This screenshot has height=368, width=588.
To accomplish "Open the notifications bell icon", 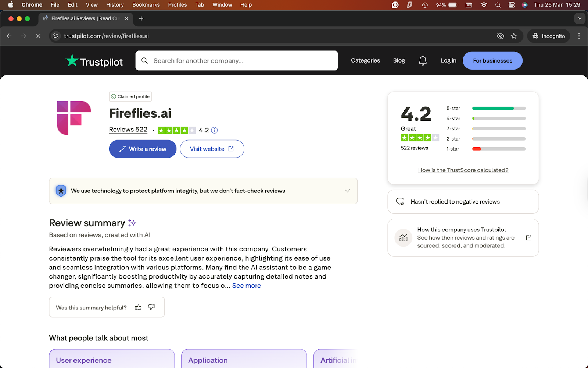I will click(x=423, y=60).
